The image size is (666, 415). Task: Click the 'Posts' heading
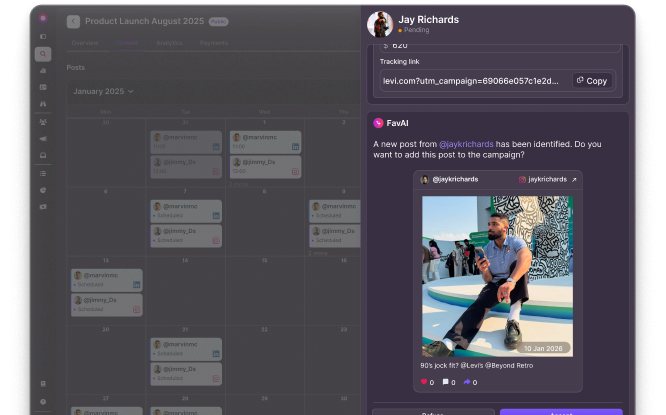point(76,68)
